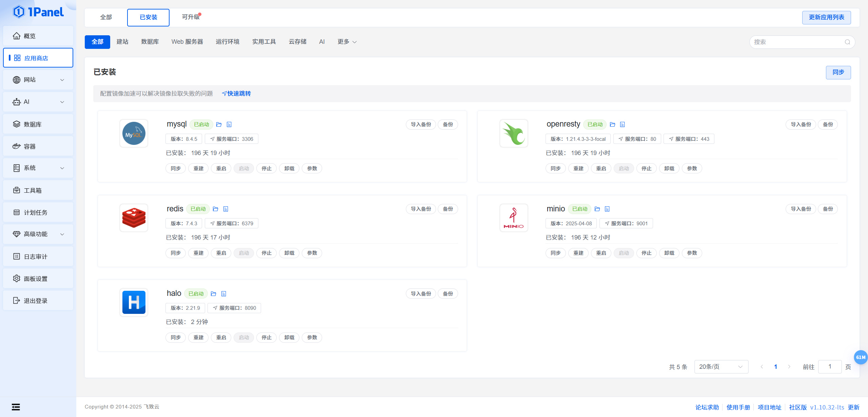This screenshot has height=417, width=868.
Task: Open halo install folder icon
Action: 213,294
